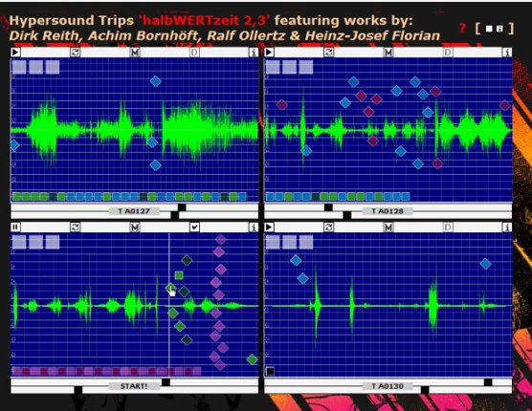
Task: Open info icon of the T A0128 panel
Action: pos(507,53)
